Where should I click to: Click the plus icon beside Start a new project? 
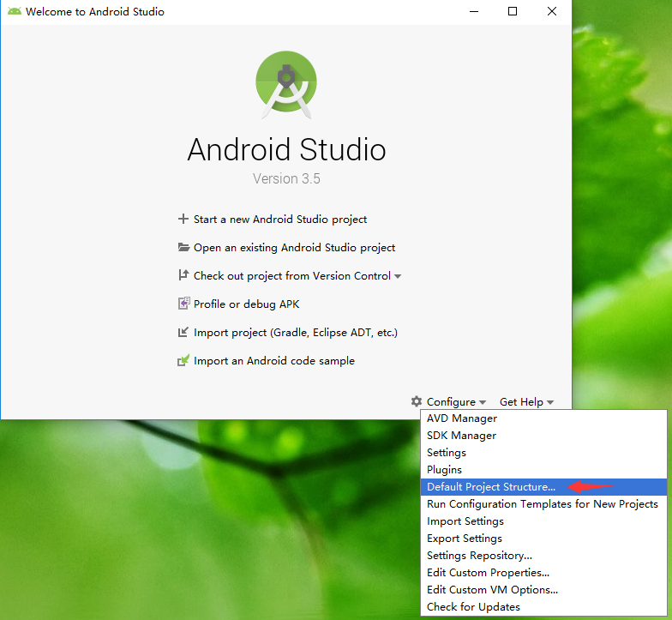click(x=183, y=220)
